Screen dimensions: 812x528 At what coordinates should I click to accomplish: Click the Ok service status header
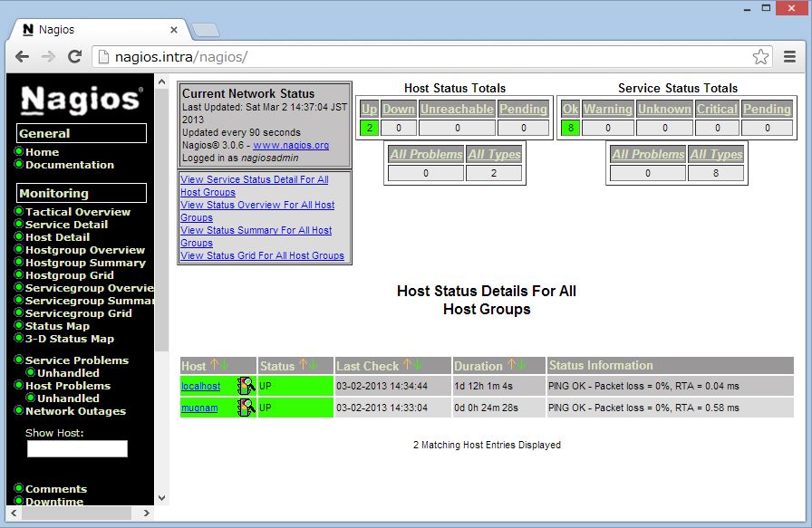point(570,110)
